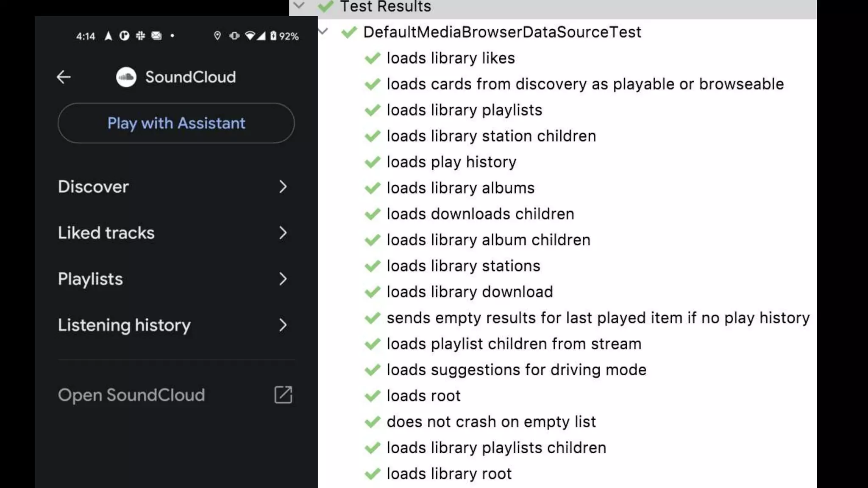Tap the mail notification icon in status bar
868x488 pixels.
(156, 36)
